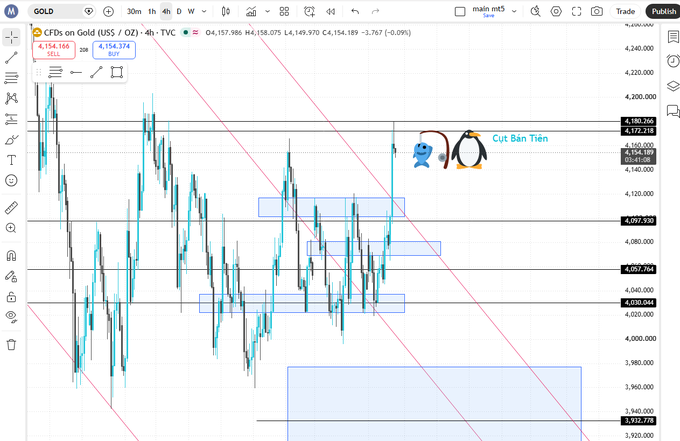Select the crosshair cursor tool
This screenshot has height=441, width=680.
pyautogui.click(x=12, y=38)
